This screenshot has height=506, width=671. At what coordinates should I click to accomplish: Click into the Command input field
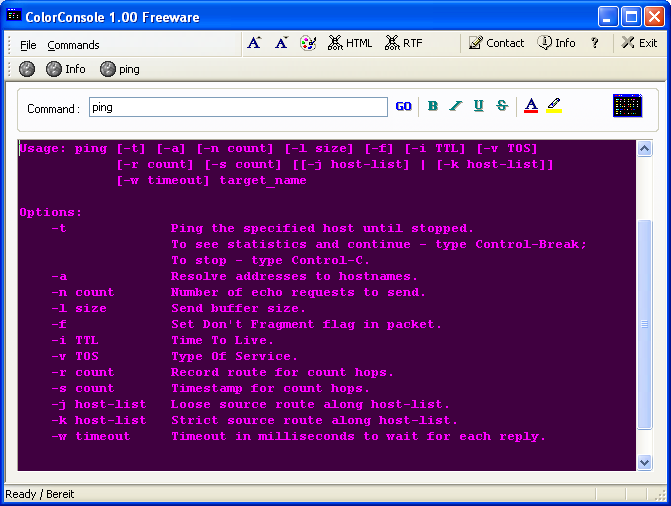click(x=238, y=107)
